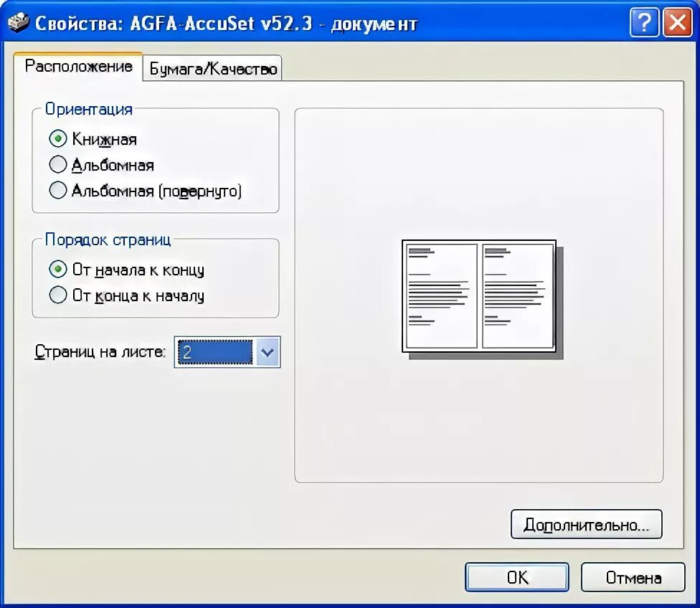Click the Ориентация group label
Image resolution: width=700 pixels, height=608 pixels.
pos(89,110)
